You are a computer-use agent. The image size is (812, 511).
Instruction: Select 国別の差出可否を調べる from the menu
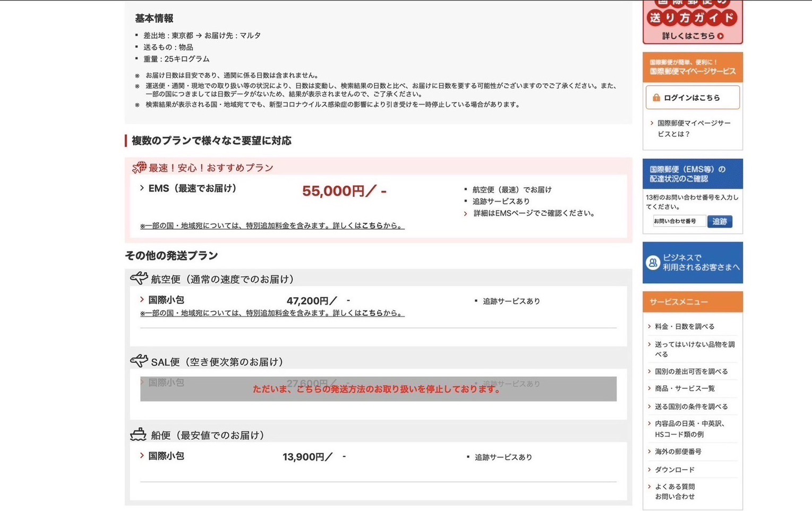691,371
